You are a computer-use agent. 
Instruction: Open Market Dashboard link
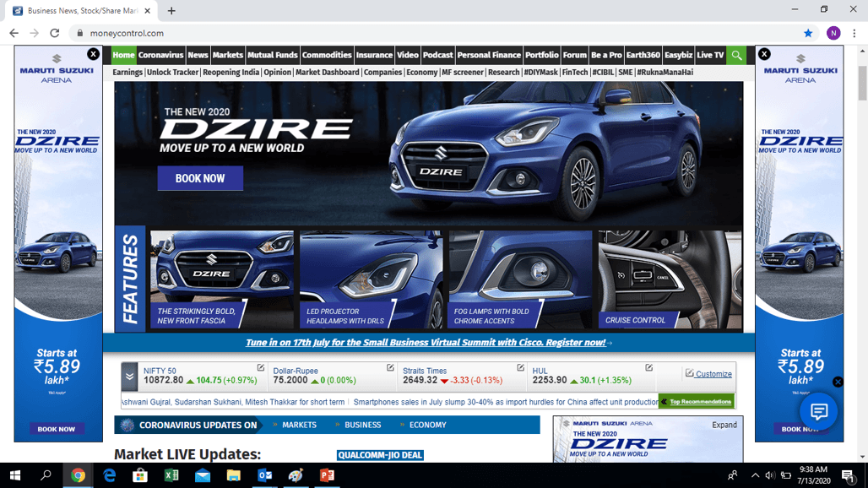(x=327, y=72)
